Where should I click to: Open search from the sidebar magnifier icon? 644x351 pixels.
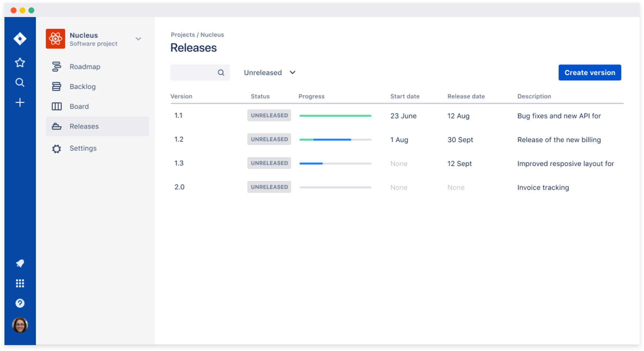coord(20,83)
